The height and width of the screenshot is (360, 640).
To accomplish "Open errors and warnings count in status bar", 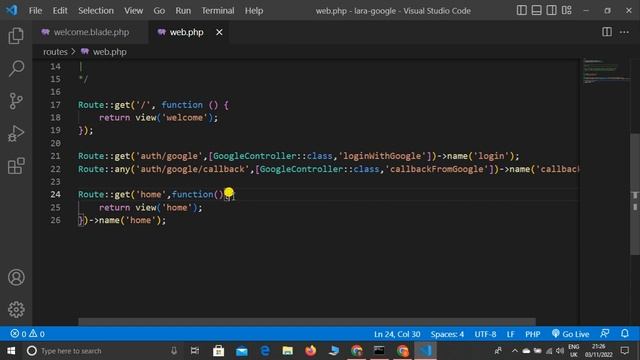I will [x=27, y=334].
